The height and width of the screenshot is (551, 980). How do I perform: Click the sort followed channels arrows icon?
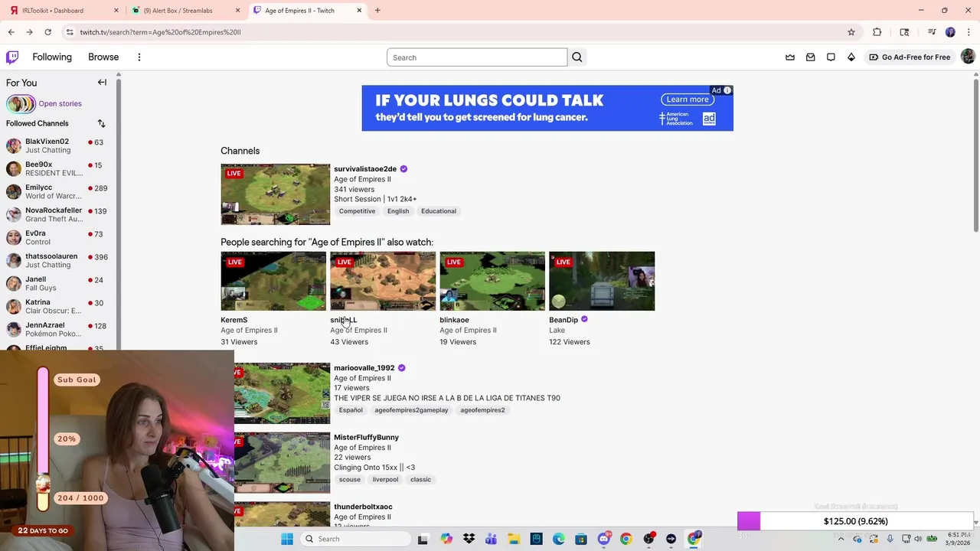pos(101,123)
